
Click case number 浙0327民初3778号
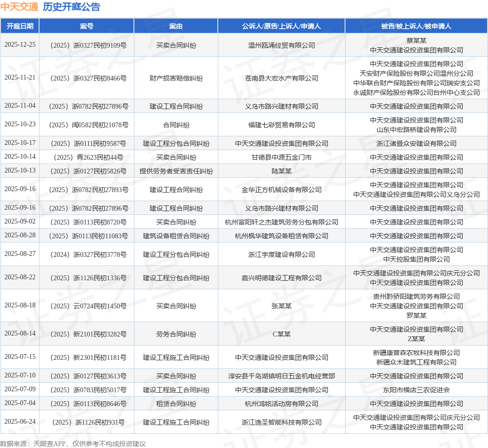pyautogui.click(x=88, y=255)
